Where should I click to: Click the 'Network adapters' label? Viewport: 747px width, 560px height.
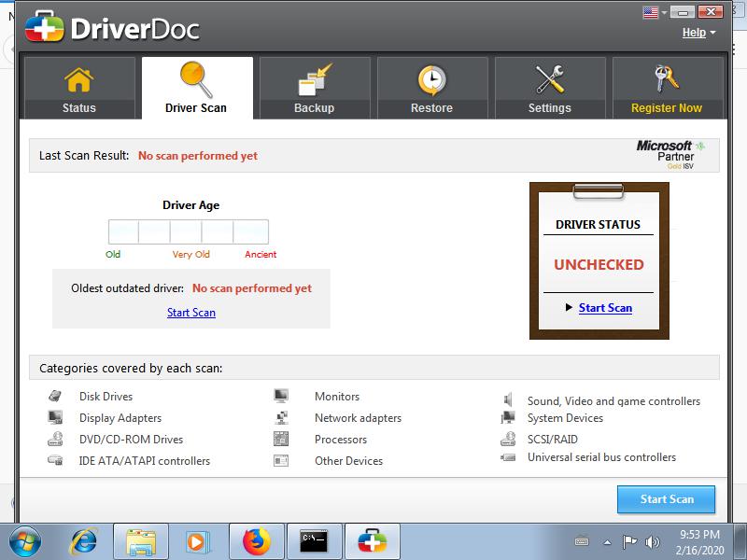[x=358, y=417]
